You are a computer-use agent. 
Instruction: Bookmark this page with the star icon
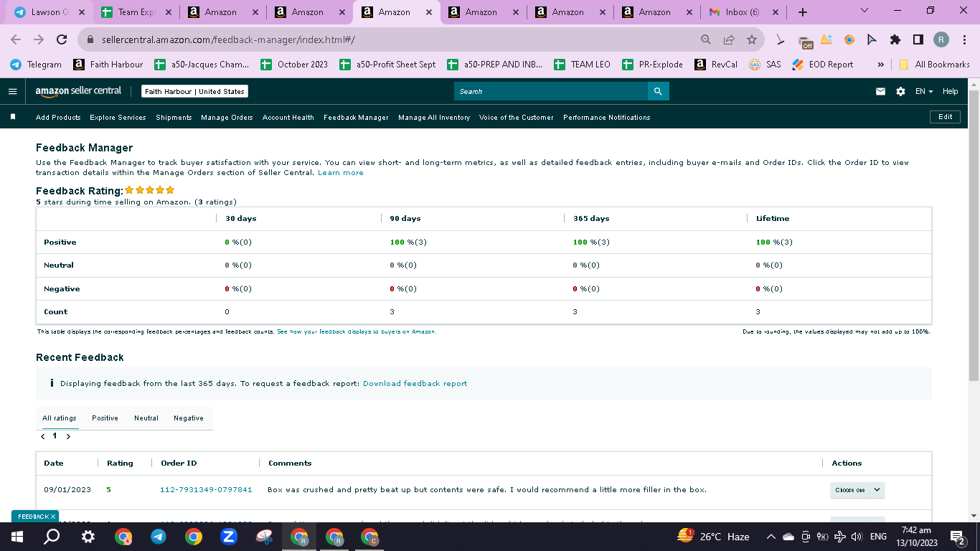pos(752,40)
